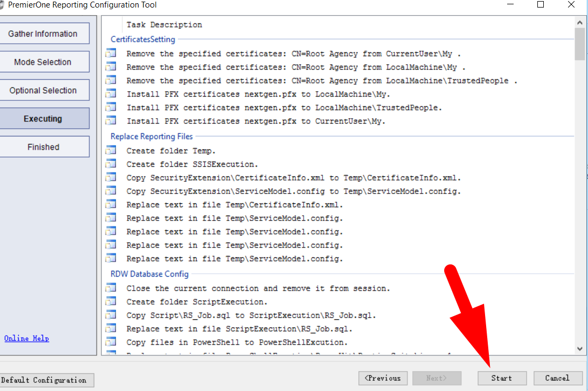
Task: Go back with the Previous button
Action: click(x=383, y=378)
